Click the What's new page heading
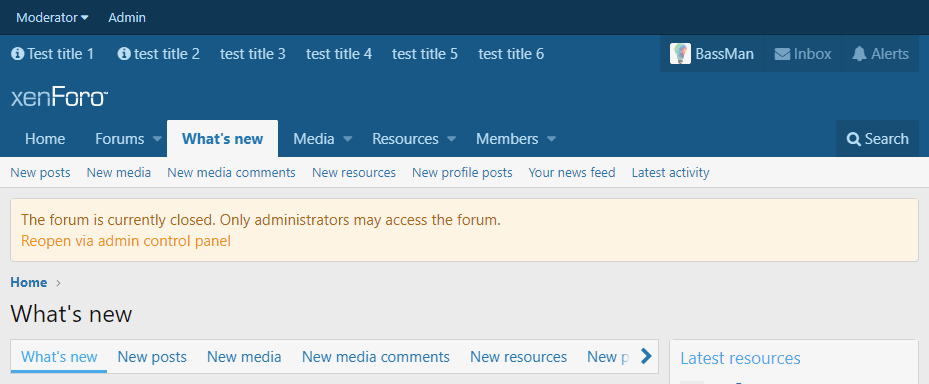929x384 pixels. 71,314
